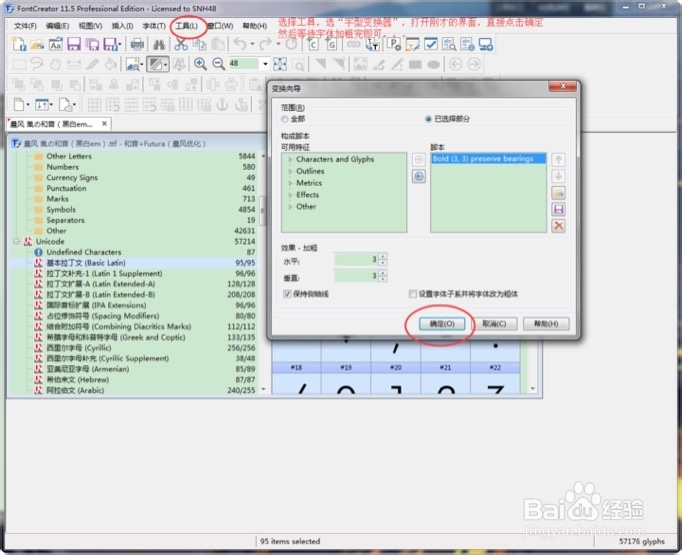Open the undo history dropdown arrow

[x=252, y=44]
